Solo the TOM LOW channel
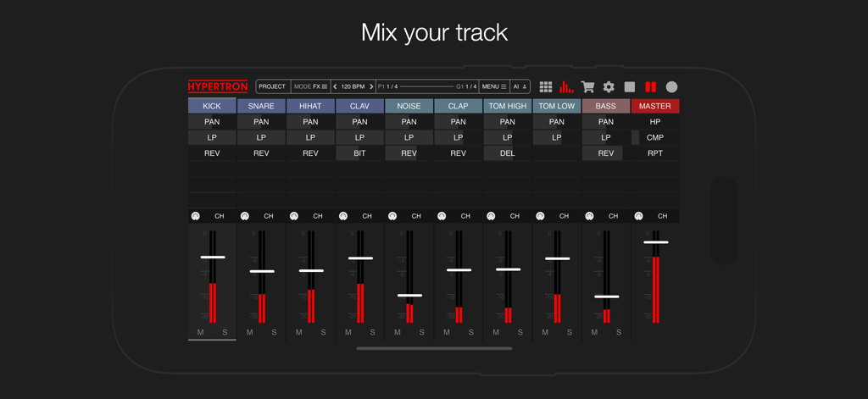Viewport: 868px width, 399px height. pos(570,332)
